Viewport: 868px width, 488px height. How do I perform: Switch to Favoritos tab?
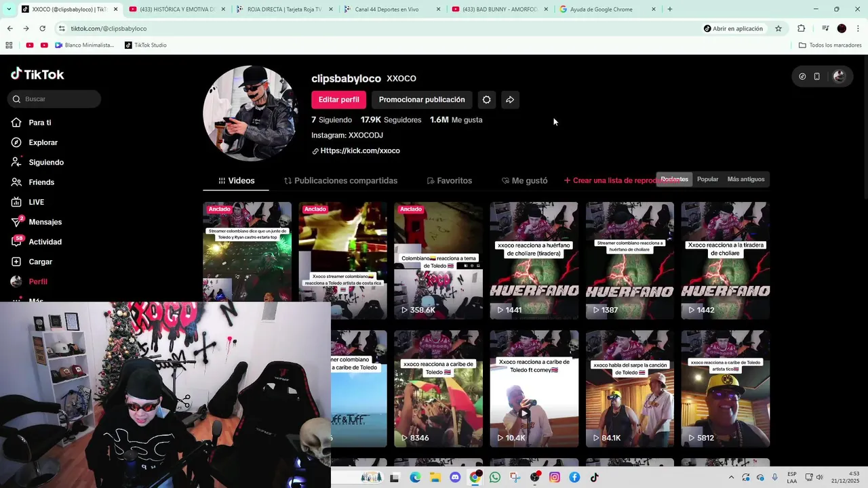click(x=449, y=181)
